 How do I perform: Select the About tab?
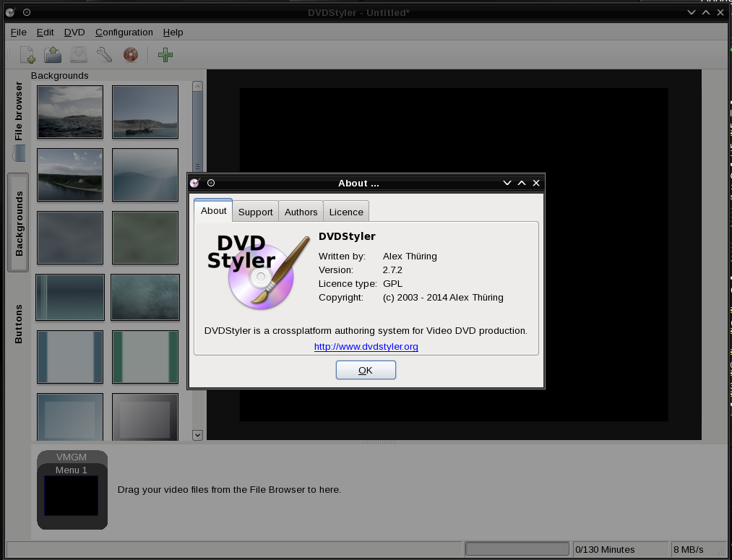click(x=213, y=210)
